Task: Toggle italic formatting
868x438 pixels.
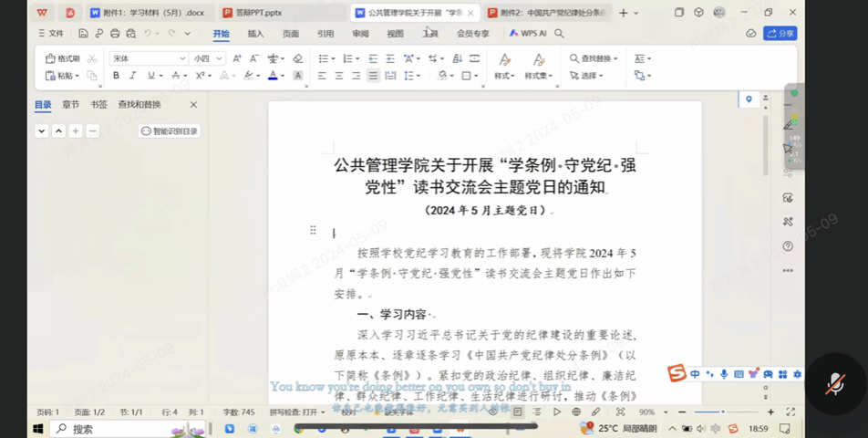Action: 132,76
